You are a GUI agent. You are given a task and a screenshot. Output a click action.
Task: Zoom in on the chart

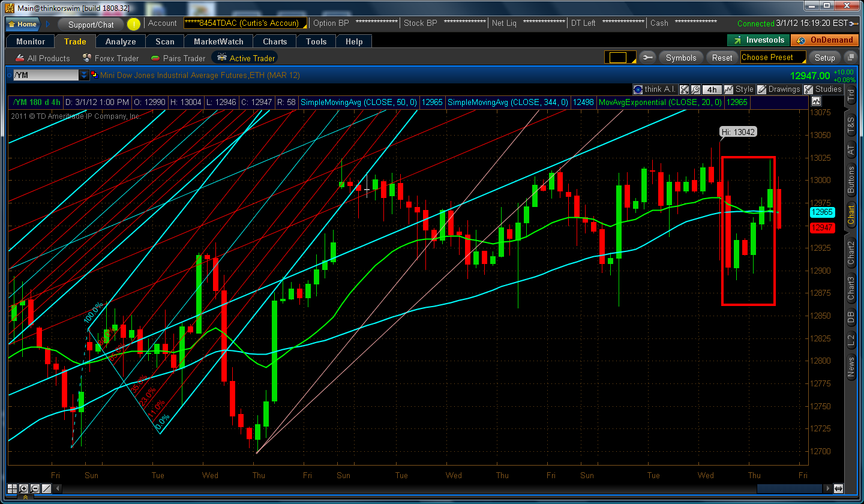coord(24,488)
